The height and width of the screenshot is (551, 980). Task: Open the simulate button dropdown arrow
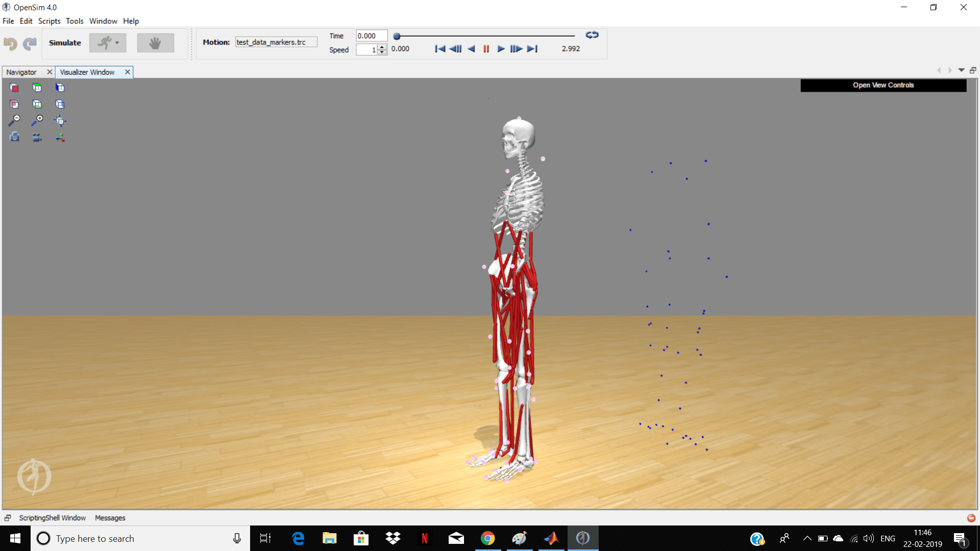[117, 43]
